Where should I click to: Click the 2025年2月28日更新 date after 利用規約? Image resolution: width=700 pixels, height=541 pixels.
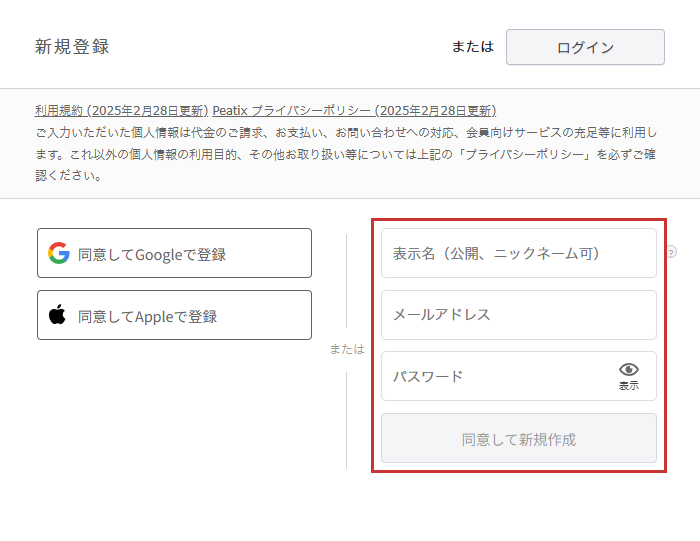click(x=148, y=110)
